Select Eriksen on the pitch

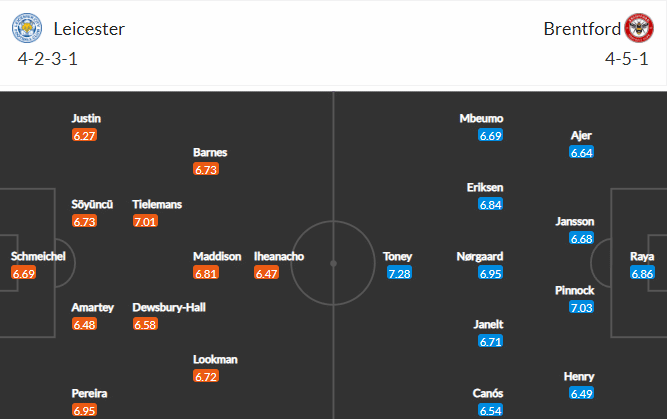[485, 188]
